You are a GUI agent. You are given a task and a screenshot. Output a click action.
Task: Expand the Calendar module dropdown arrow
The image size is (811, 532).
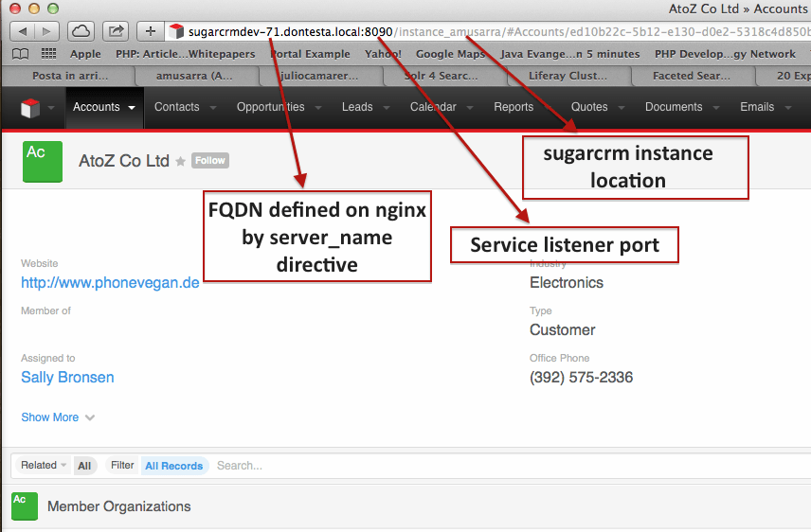coord(470,108)
